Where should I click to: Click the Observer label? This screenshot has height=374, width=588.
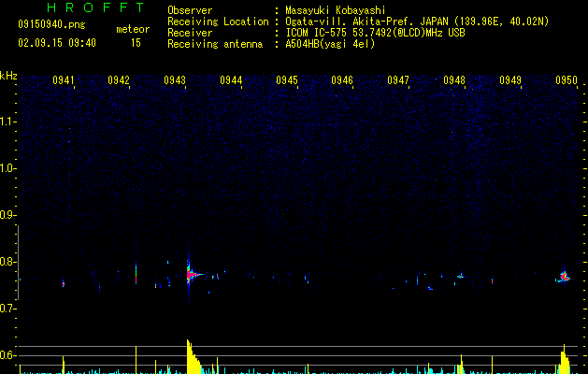click(x=190, y=10)
